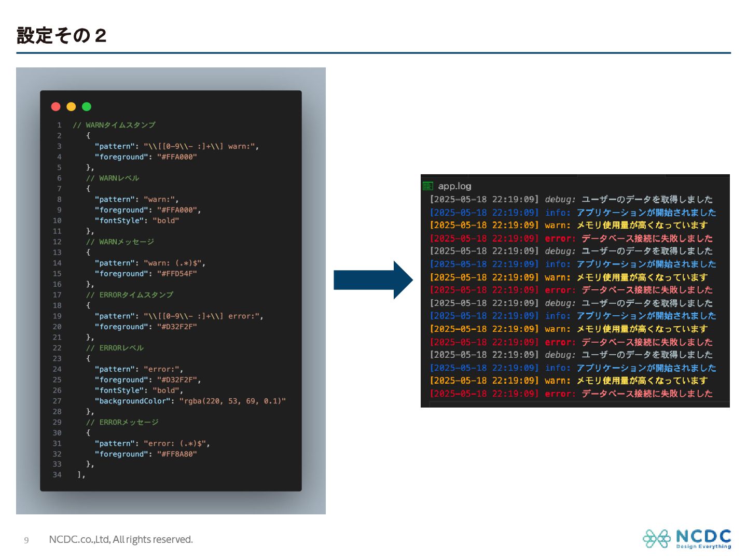
Task: Click the comment // WARNメッセージ
Action: (120, 242)
